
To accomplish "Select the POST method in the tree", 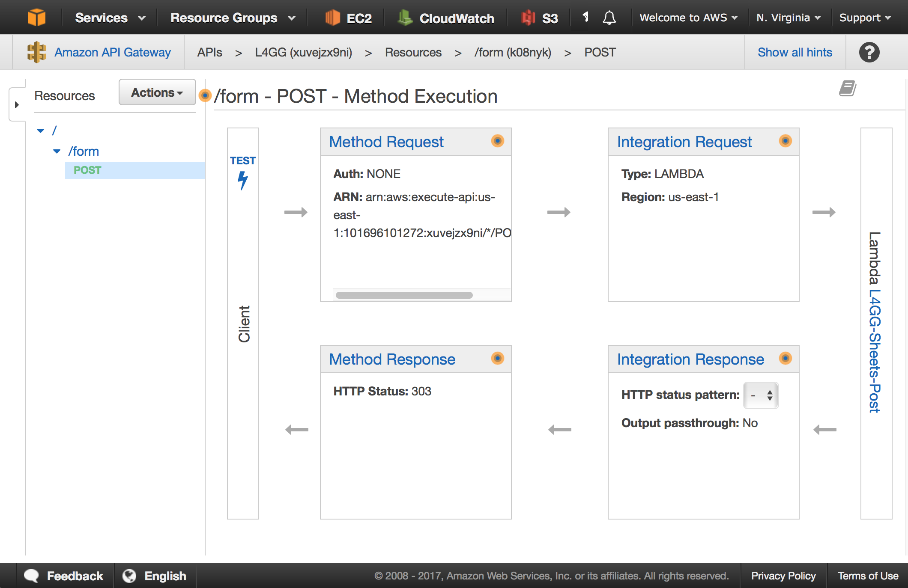I will (x=87, y=170).
